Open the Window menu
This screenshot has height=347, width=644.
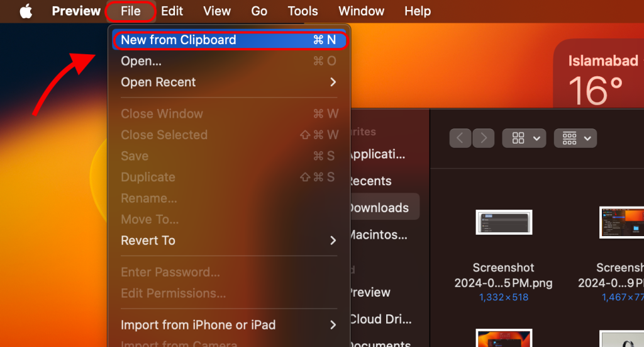pos(361,11)
